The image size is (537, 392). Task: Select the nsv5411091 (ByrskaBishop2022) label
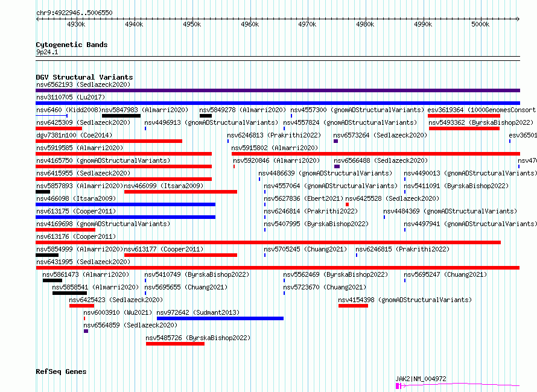pos(456,186)
